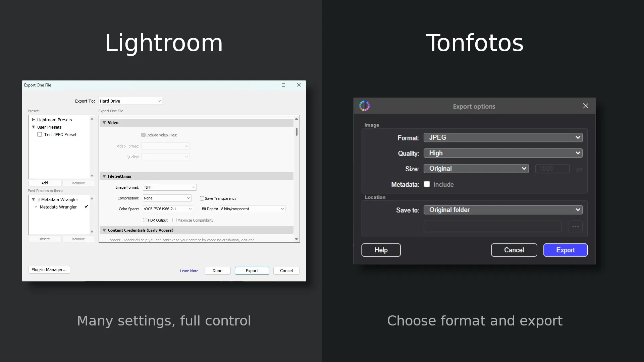Enable Metadata Include checkbox in Tonfotos
644x362 pixels.
coord(427,184)
